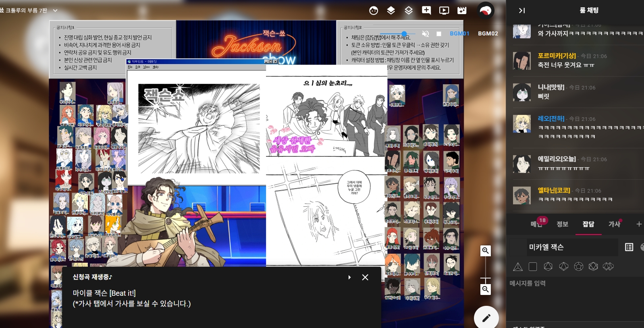Click the add-comment scenario text icon
644x328 pixels.
pyautogui.click(x=426, y=10)
